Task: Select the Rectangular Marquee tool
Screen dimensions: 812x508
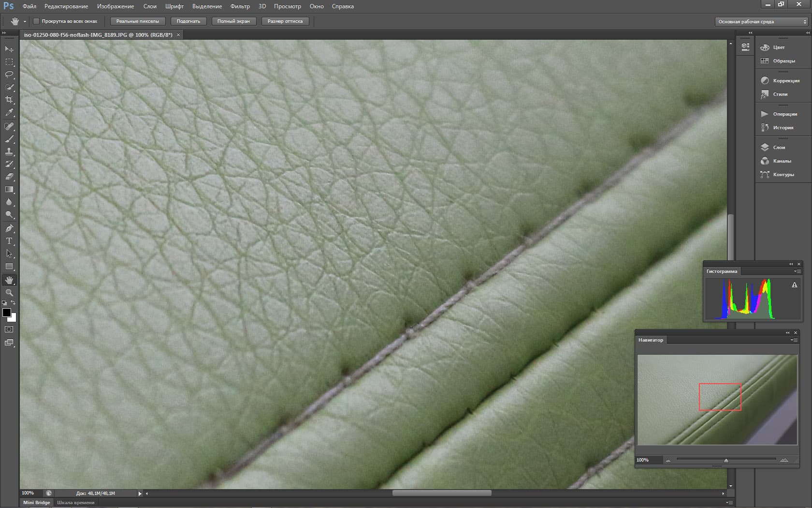Action: [9, 62]
